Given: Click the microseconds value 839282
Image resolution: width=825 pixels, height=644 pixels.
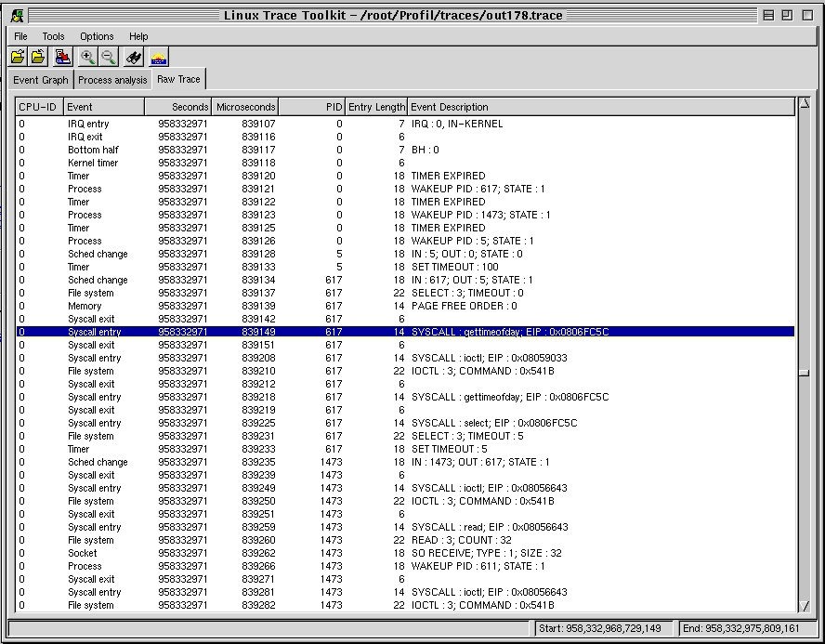Looking at the screenshot, I should 258,605.
